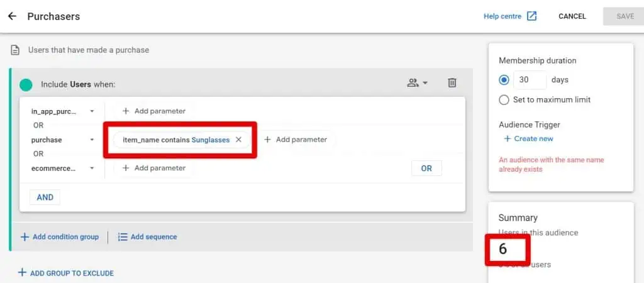Select Set to maximum limit option
The height and width of the screenshot is (283, 644).
pyautogui.click(x=504, y=100)
